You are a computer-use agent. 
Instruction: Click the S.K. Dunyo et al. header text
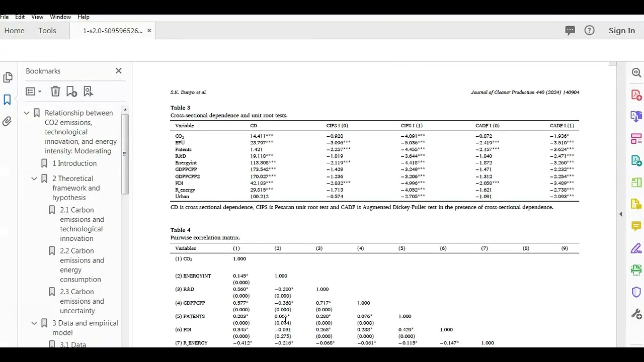(x=188, y=93)
